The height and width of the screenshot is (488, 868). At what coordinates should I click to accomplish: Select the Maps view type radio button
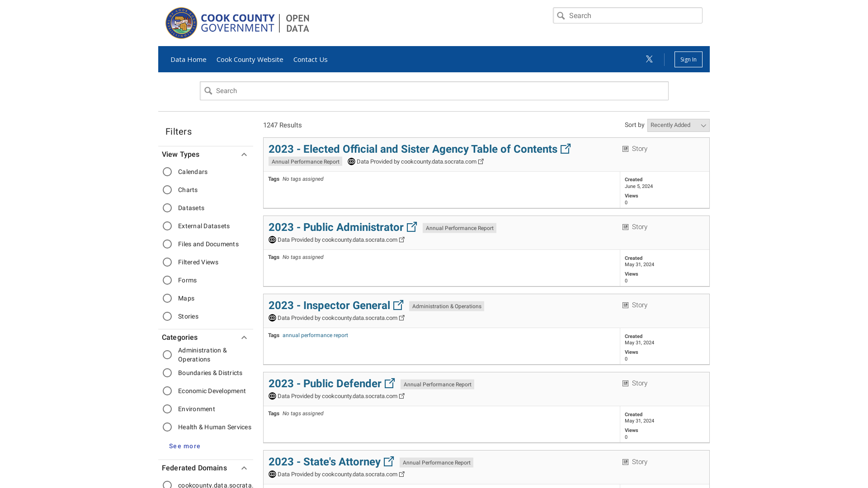tap(167, 298)
